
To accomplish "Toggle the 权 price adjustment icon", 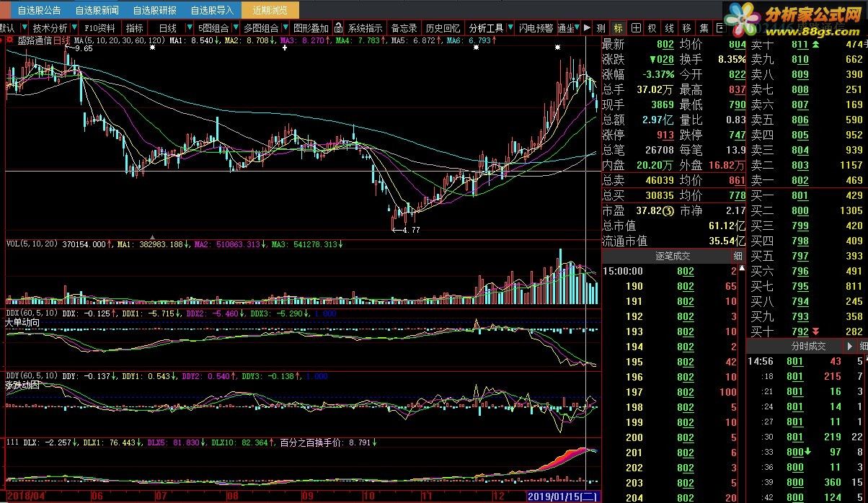I will coord(652,28).
